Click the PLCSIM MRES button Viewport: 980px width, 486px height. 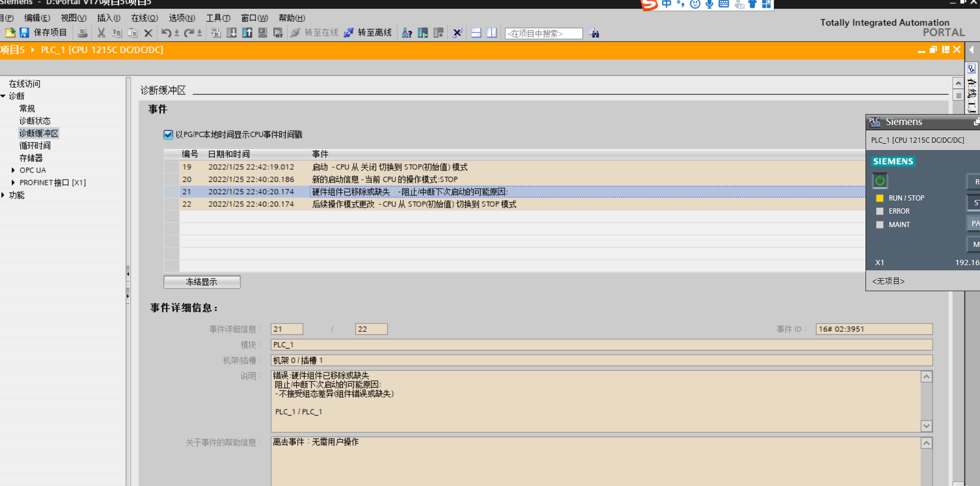coord(974,244)
